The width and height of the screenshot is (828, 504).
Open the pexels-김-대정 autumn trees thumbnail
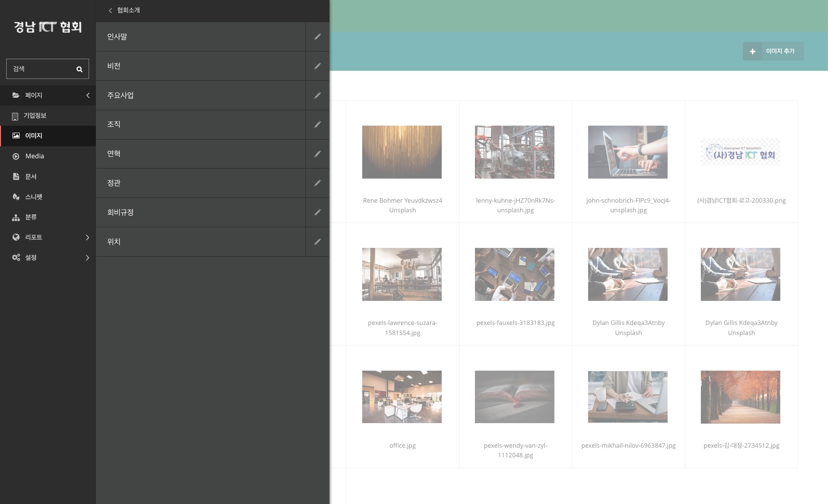pyautogui.click(x=740, y=397)
